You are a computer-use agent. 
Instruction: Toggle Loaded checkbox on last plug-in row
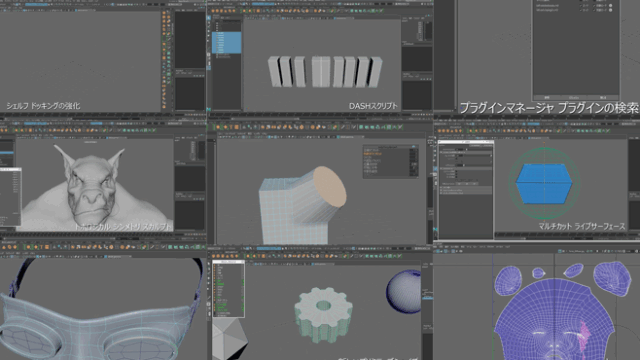pos(581,10)
